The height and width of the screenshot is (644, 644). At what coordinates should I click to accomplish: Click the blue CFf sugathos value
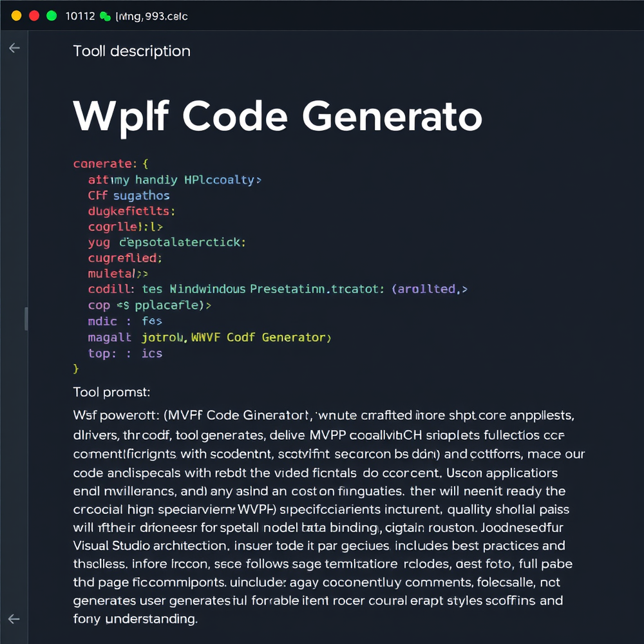142,195
